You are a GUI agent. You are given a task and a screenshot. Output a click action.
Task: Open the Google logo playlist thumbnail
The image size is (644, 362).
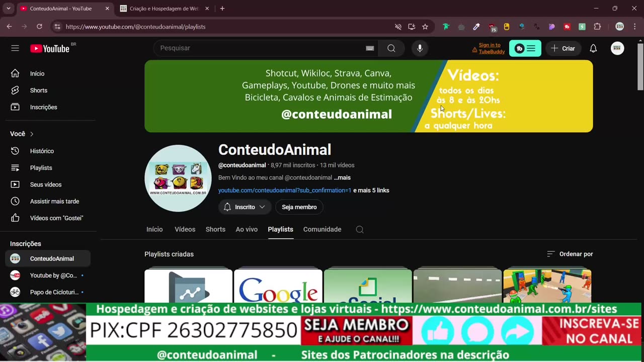278,286
